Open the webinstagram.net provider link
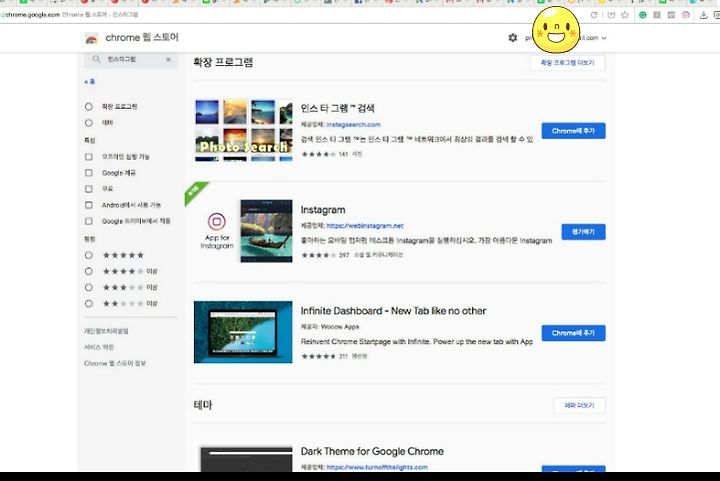Image resolution: width=720 pixels, height=481 pixels. click(x=365, y=225)
